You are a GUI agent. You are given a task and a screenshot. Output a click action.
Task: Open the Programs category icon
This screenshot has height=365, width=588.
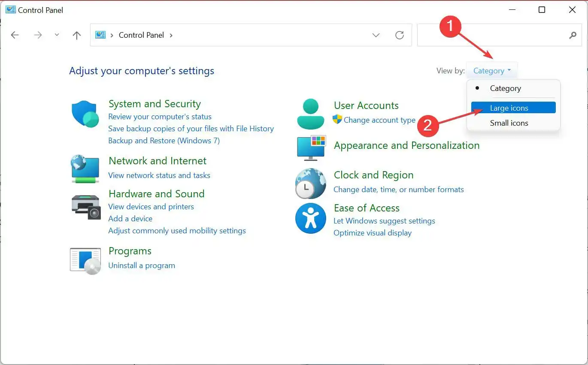click(x=85, y=260)
